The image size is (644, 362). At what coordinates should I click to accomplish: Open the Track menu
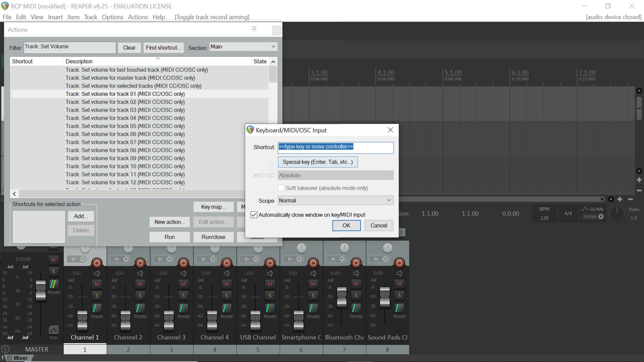coord(90,17)
